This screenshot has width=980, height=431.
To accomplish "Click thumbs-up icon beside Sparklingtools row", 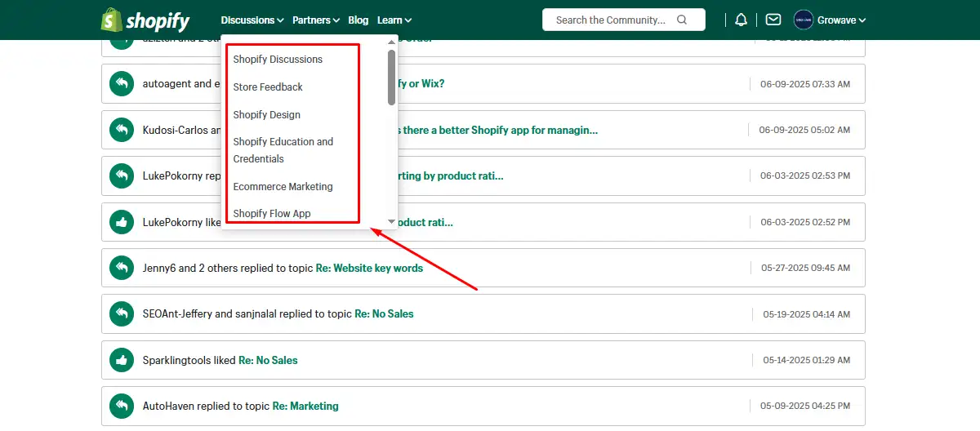I will (x=122, y=360).
